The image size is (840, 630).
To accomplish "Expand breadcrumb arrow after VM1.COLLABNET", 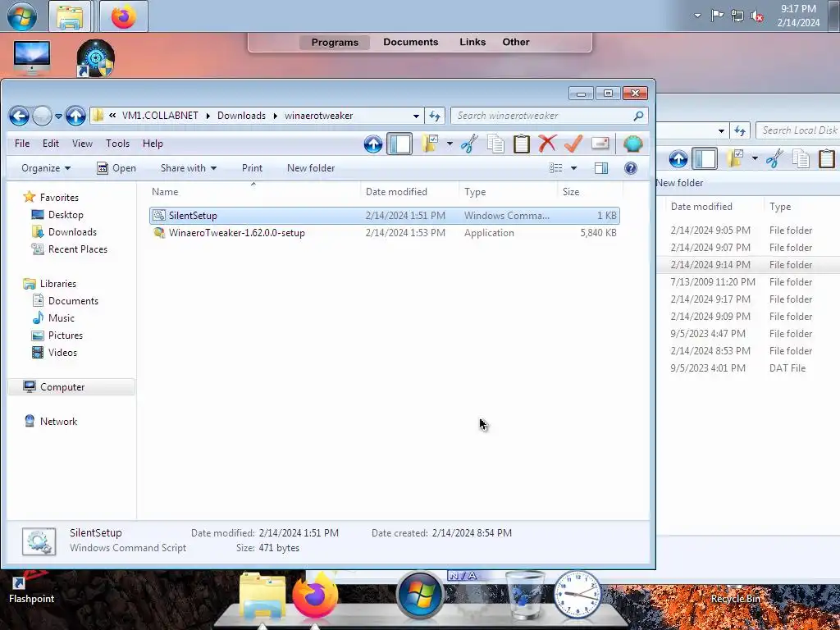I will tap(208, 116).
